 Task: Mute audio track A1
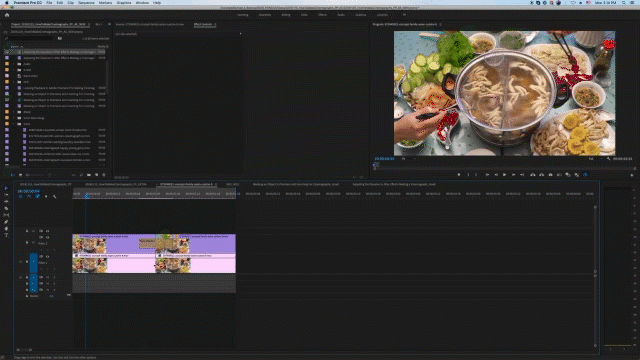(47, 277)
